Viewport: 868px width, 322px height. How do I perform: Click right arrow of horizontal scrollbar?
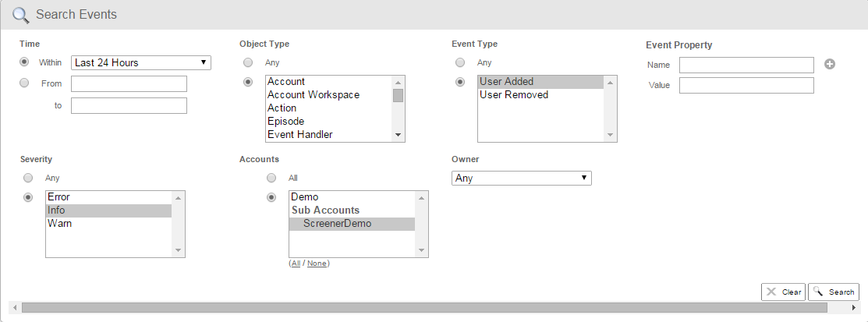click(x=855, y=308)
